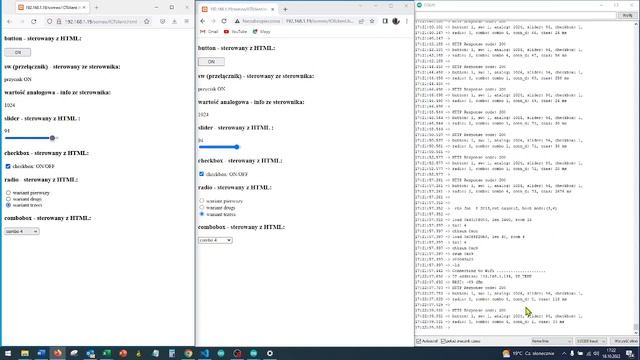Open the baud rate dropdown in serial monitor
Screen dimensions: 640x360
pyautogui.click(x=591, y=341)
